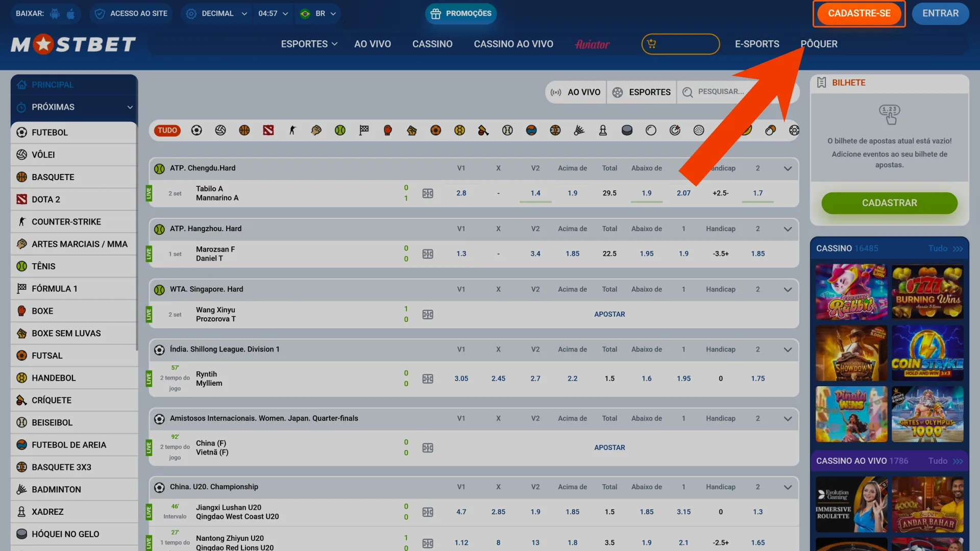The width and height of the screenshot is (980, 551).
Task: Click the CADASTRE-SE button
Action: [x=859, y=14]
